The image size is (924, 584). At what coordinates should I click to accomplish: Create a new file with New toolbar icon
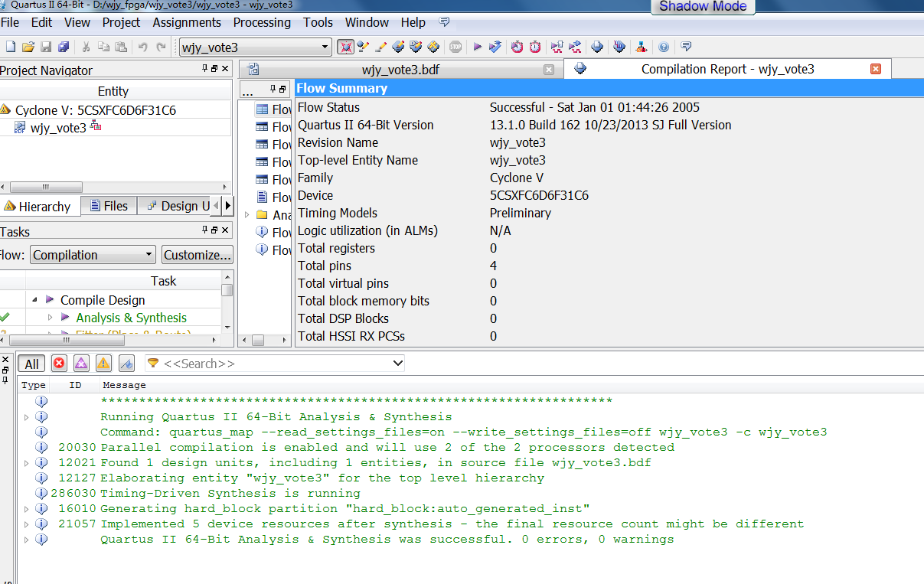(11, 47)
